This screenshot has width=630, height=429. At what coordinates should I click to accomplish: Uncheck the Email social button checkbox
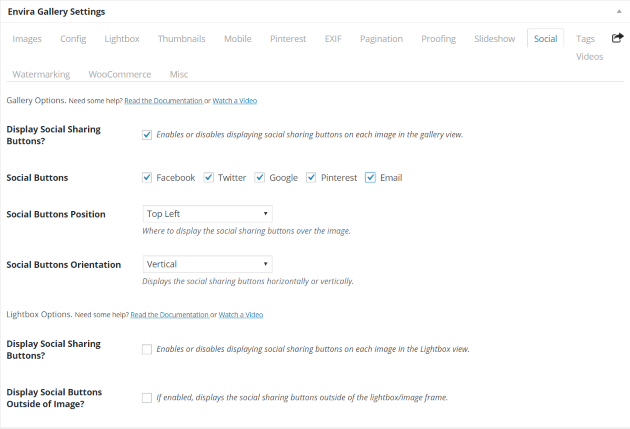(370, 177)
